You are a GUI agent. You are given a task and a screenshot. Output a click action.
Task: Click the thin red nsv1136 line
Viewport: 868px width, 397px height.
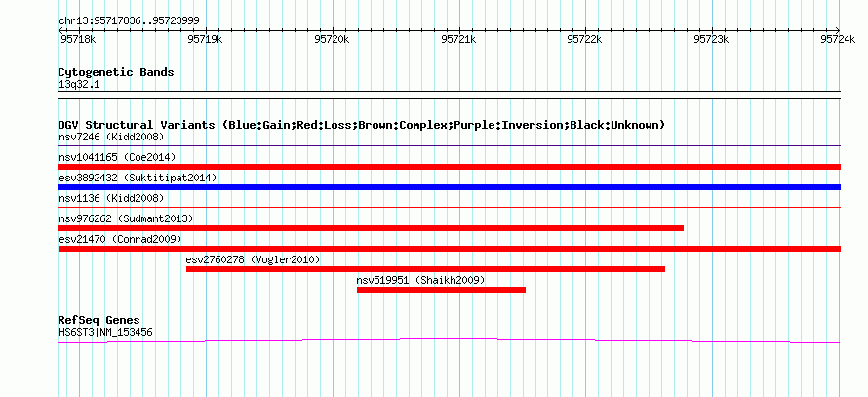tap(449, 208)
